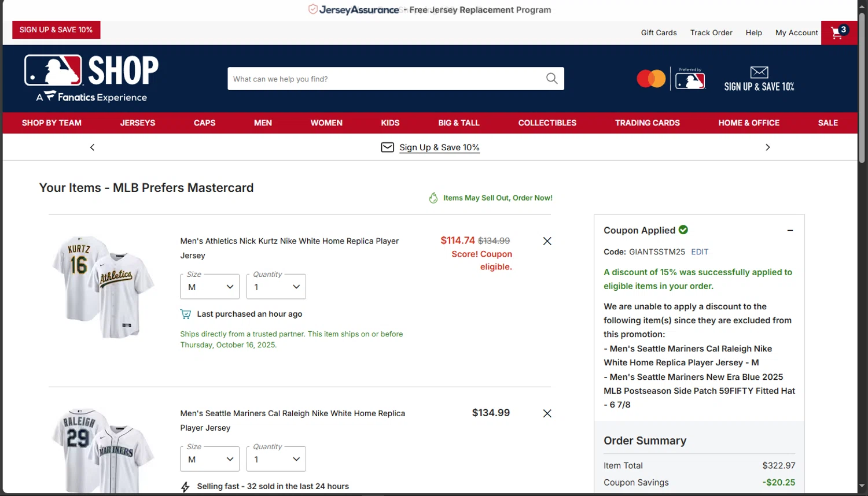
Task: Click red Sign Up & Save 10% button
Action: pyautogui.click(x=56, y=29)
